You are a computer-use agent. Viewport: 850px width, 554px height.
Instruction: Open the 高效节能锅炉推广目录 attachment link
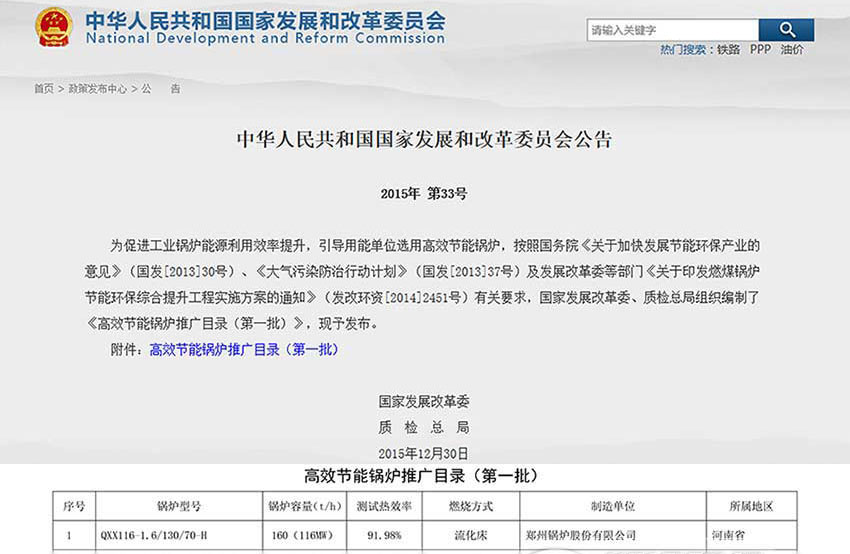click(x=244, y=349)
